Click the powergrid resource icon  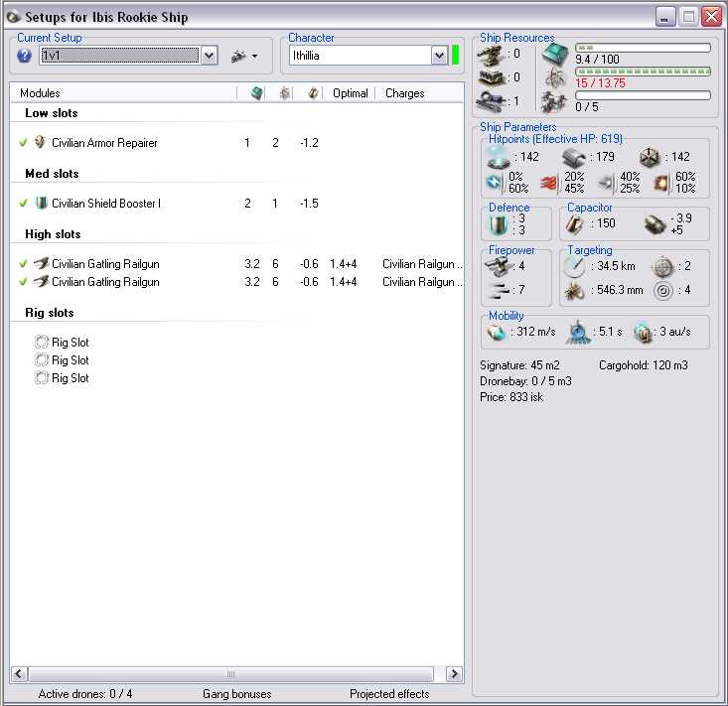(555, 78)
